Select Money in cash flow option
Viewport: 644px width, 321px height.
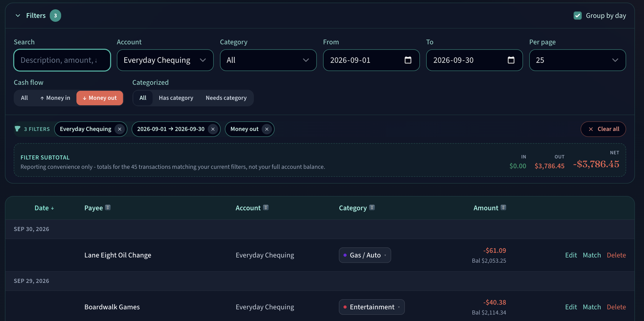55,98
